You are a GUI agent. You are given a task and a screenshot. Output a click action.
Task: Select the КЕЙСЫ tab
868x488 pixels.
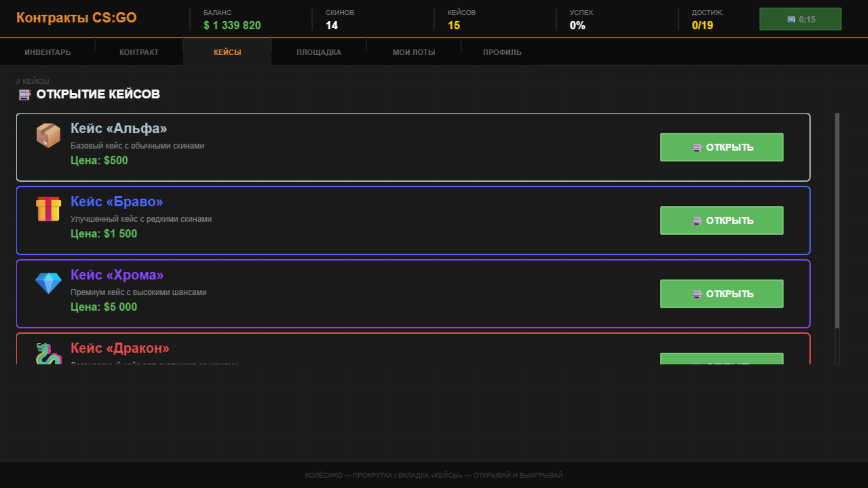tap(228, 52)
